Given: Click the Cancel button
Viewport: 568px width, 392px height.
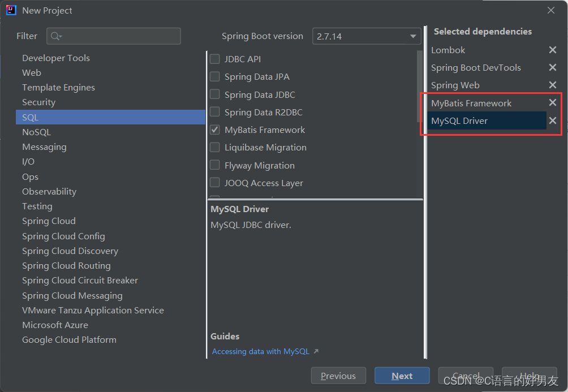Looking at the screenshot, I should coord(466,376).
